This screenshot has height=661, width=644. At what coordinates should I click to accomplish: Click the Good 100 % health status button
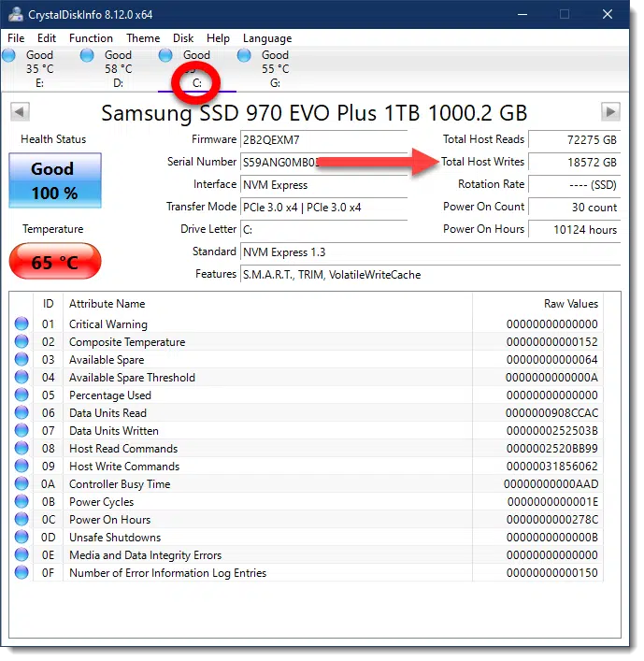[55, 180]
